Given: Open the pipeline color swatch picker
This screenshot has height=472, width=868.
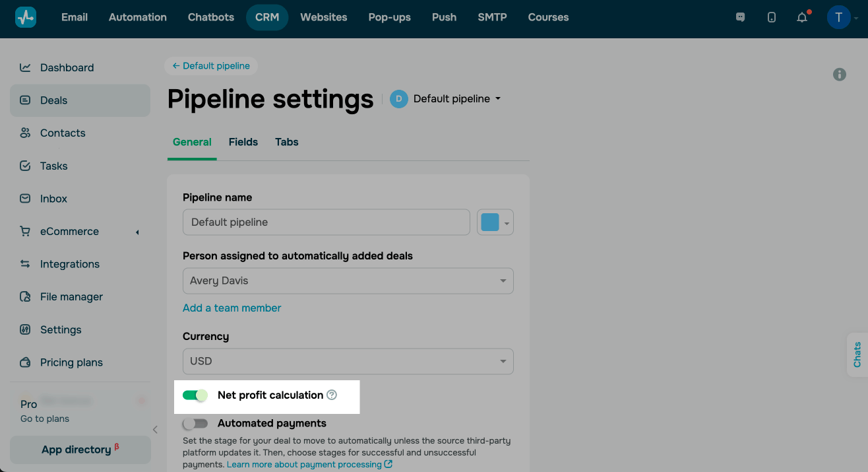Looking at the screenshot, I should coord(495,222).
